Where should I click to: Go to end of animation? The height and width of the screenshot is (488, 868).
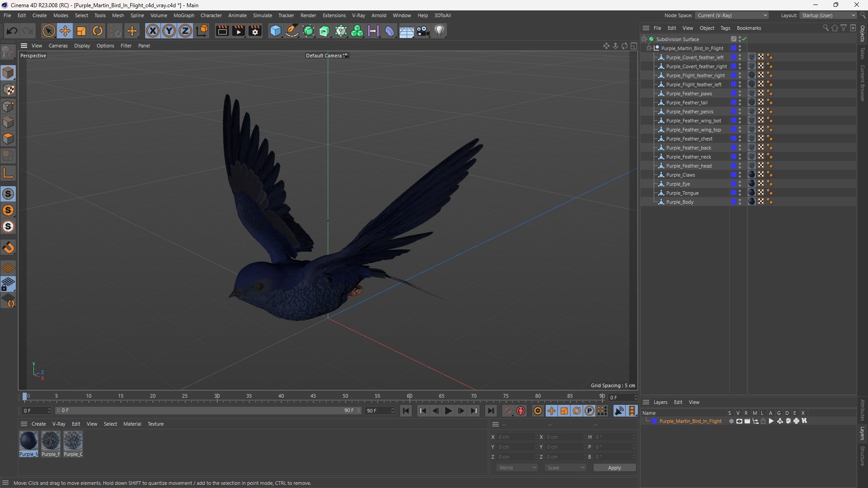[x=491, y=411]
